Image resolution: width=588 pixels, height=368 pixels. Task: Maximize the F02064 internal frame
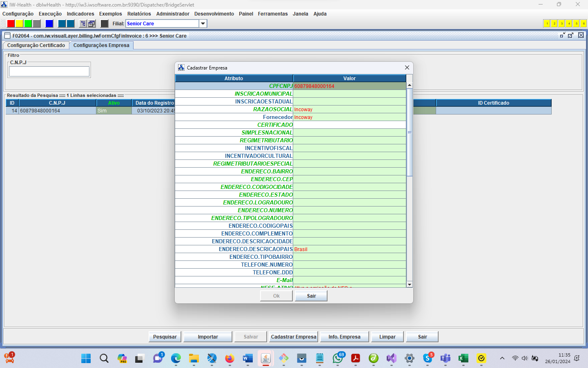click(571, 36)
